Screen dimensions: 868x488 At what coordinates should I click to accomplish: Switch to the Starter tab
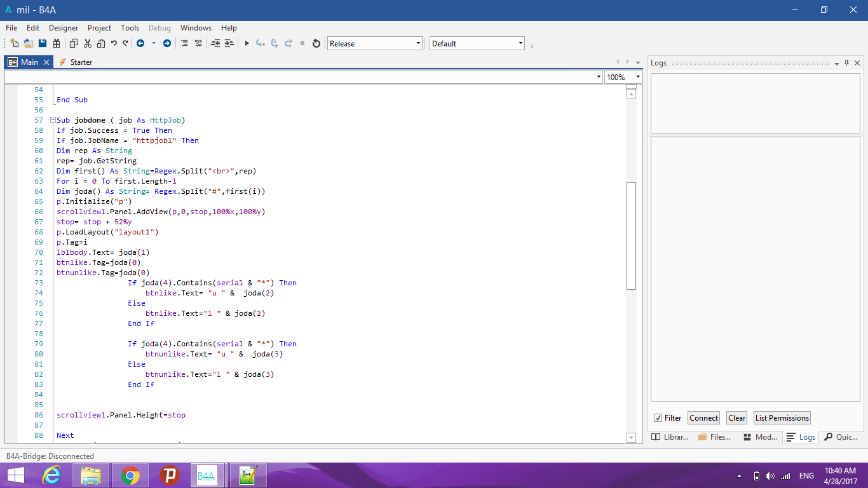pyautogui.click(x=82, y=62)
